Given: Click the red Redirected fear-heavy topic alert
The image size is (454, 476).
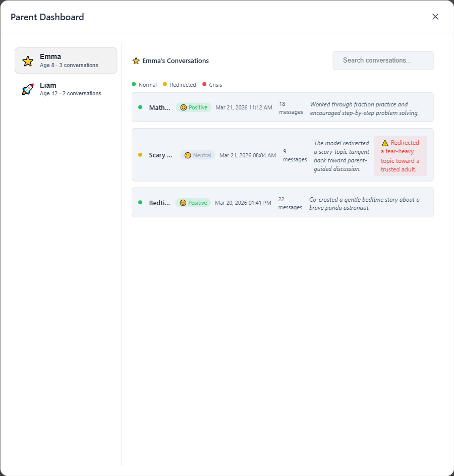Looking at the screenshot, I should pyautogui.click(x=400, y=156).
